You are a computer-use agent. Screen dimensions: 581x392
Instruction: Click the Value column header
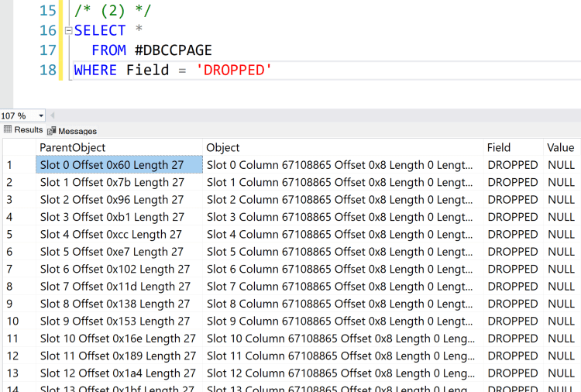(562, 147)
